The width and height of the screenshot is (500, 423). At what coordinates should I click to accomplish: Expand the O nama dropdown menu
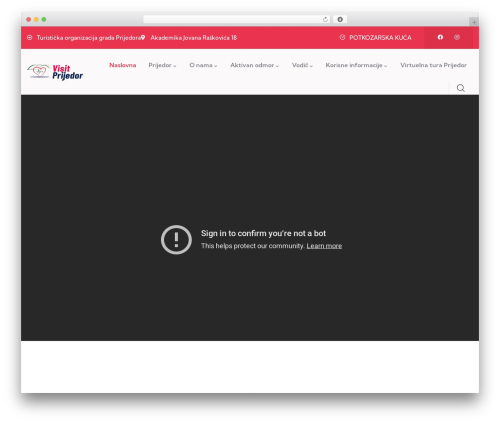[203, 65]
